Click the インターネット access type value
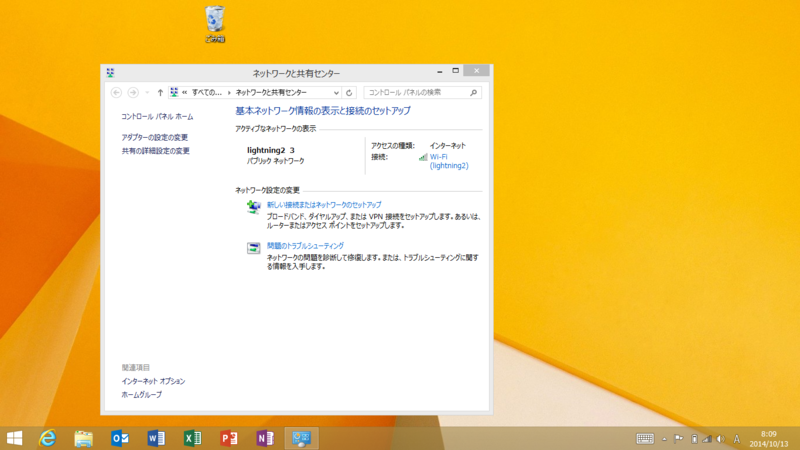The image size is (800, 450). click(x=447, y=145)
